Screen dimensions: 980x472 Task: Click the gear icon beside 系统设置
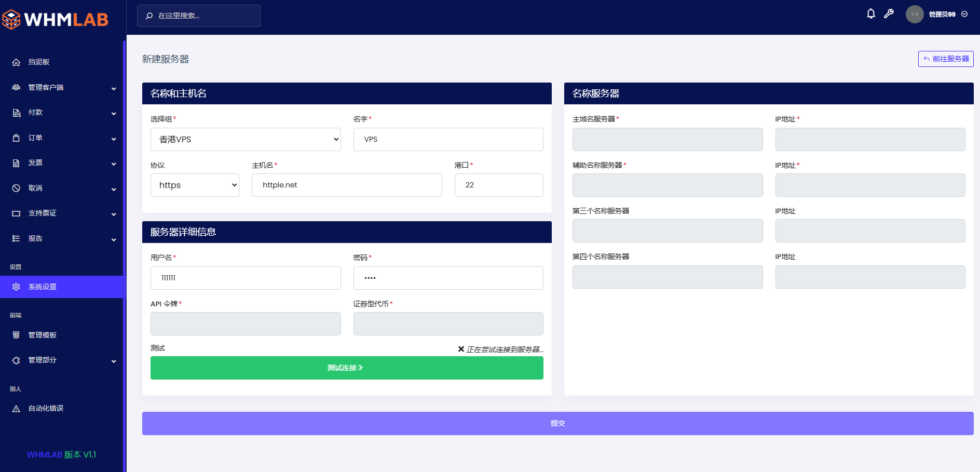tap(16, 287)
